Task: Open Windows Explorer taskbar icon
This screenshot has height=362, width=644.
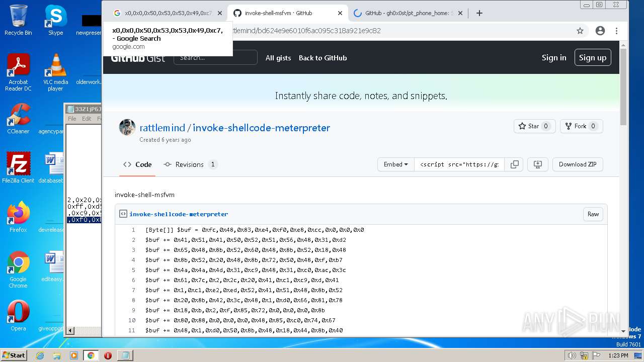Action: (57, 355)
